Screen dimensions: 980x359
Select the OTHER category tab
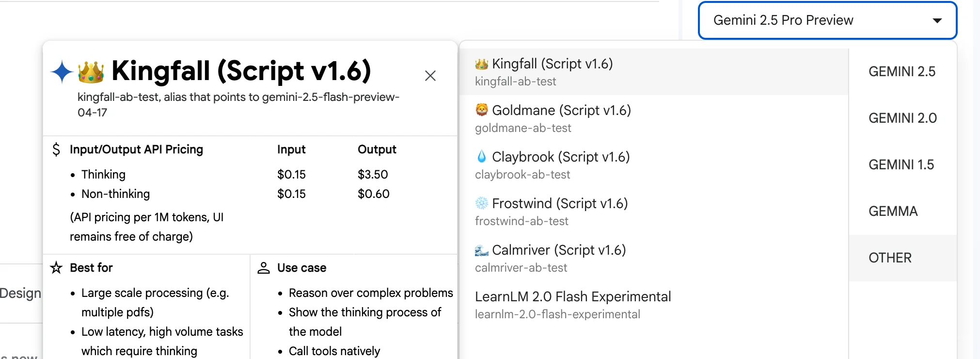(x=890, y=258)
